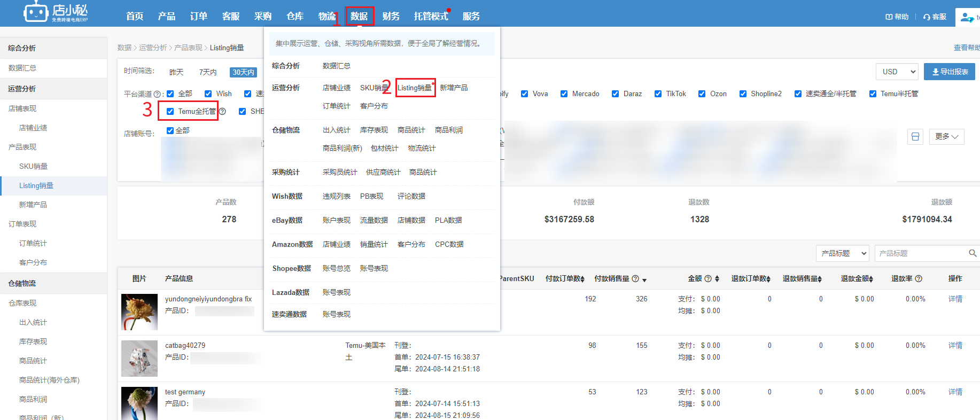Click 运营分析 in the breadcrumb
980x420 pixels.
[x=153, y=48]
